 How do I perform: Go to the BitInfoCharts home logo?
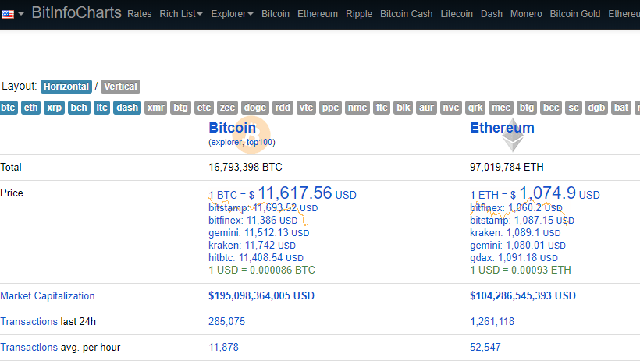coord(76,13)
